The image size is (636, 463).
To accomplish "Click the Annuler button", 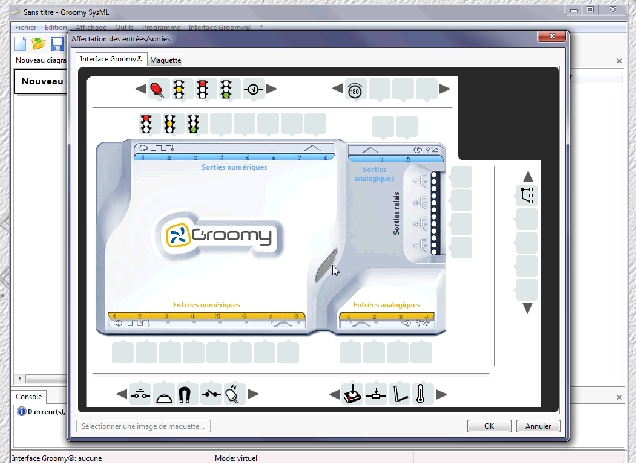I will tap(538, 426).
